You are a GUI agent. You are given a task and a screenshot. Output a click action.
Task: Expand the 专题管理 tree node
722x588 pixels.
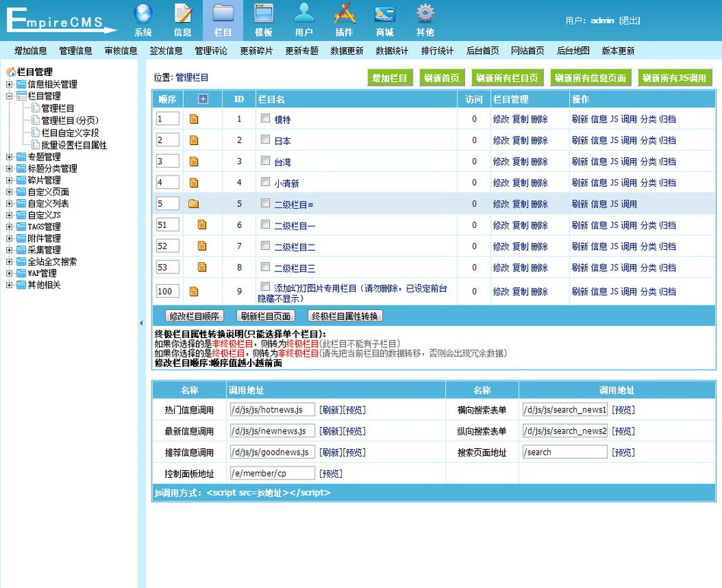9,157
